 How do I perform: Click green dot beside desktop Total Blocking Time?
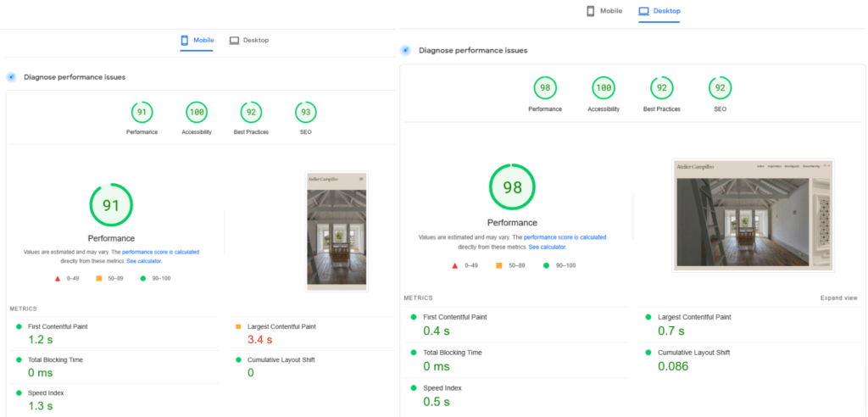[x=414, y=353]
